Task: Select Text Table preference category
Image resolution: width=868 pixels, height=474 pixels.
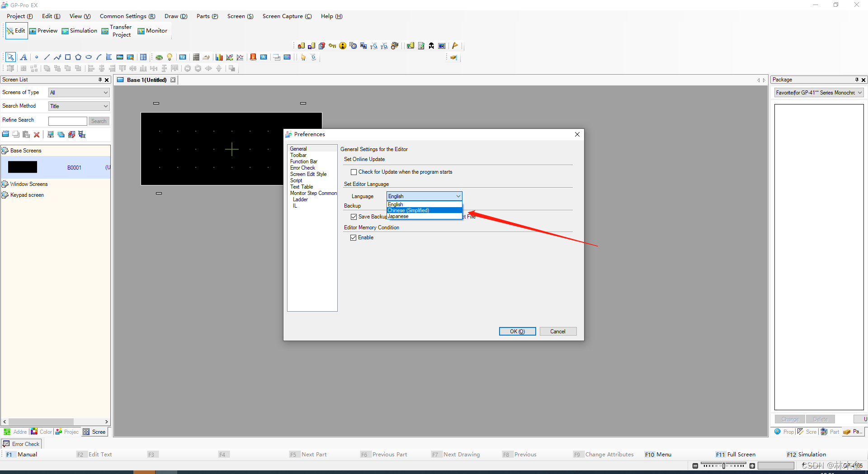Action: pyautogui.click(x=302, y=187)
